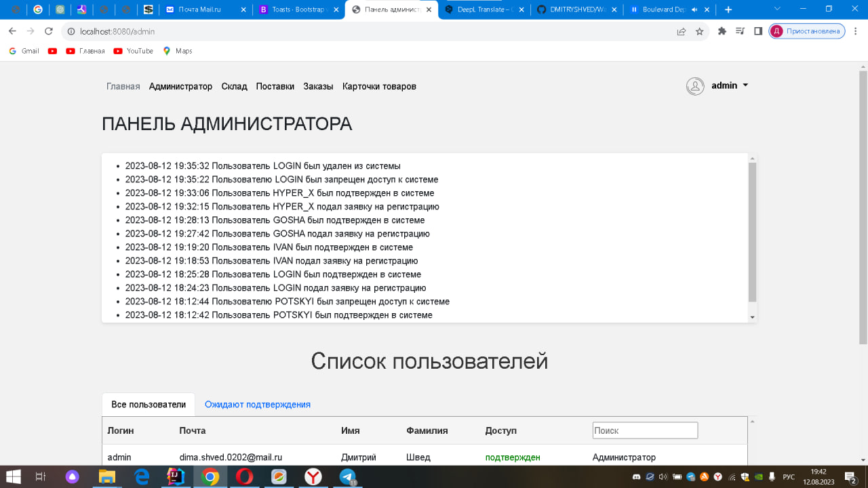Image resolution: width=868 pixels, height=488 pixels.
Task: Click the admin avatar icon in the header
Action: [x=694, y=86]
